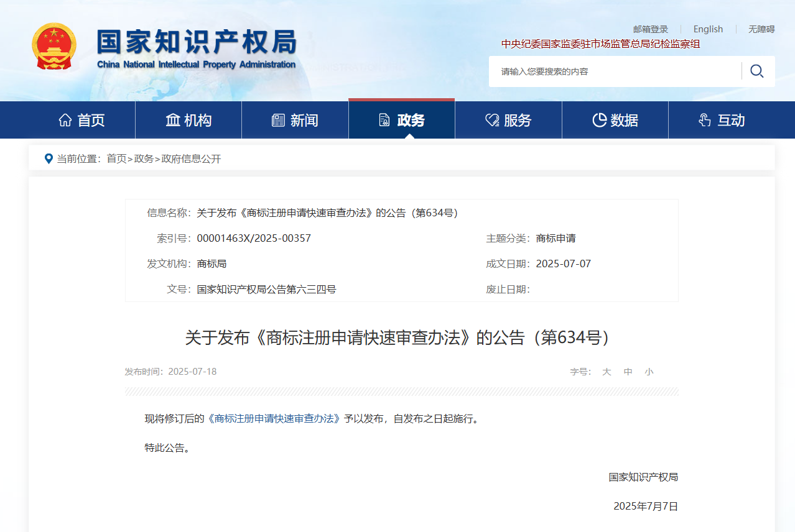
Task: Click the building icon beside 机构
Action: point(172,120)
